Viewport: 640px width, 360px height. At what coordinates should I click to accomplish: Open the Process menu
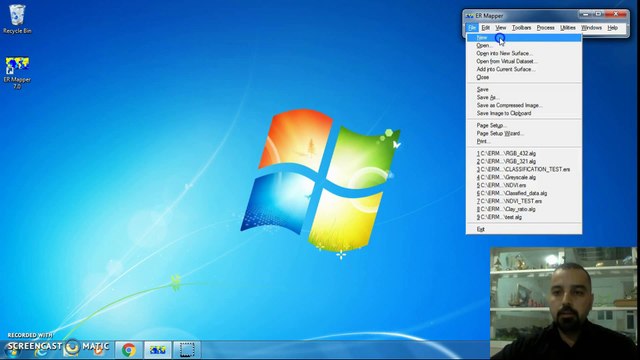(x=545, y=28)
